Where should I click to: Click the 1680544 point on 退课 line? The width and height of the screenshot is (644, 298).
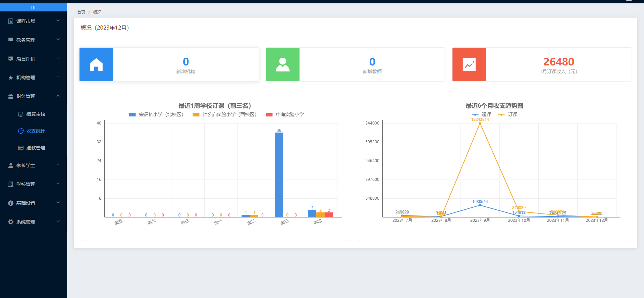coord(480,205)
